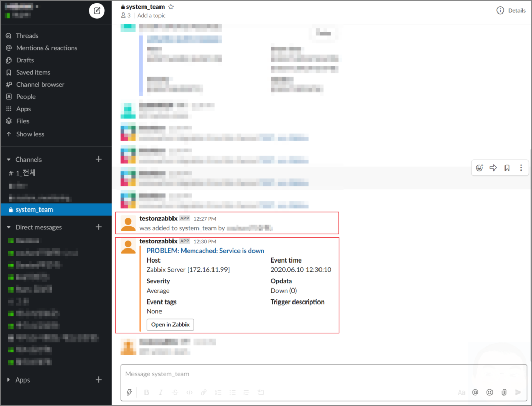The width and height of the screenshot is (532, 406).
Task: Open the Channel browser
Action: 41,84
